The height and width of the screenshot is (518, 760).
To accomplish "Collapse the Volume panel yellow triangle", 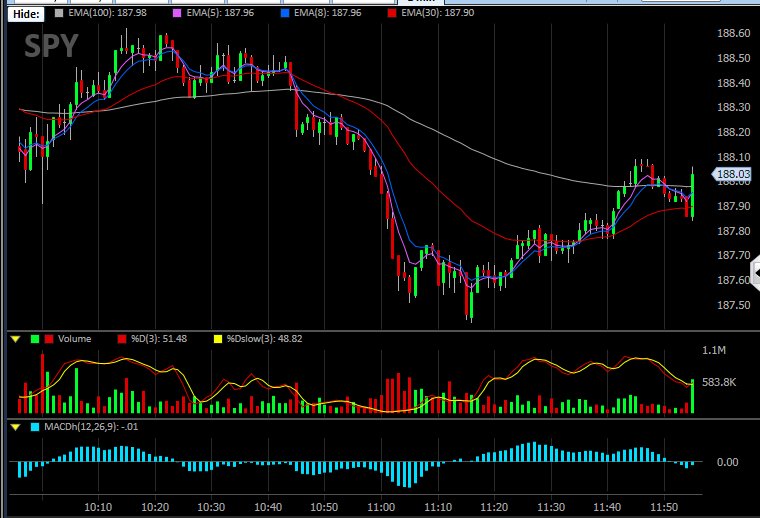I will click(x=16, y=339).
